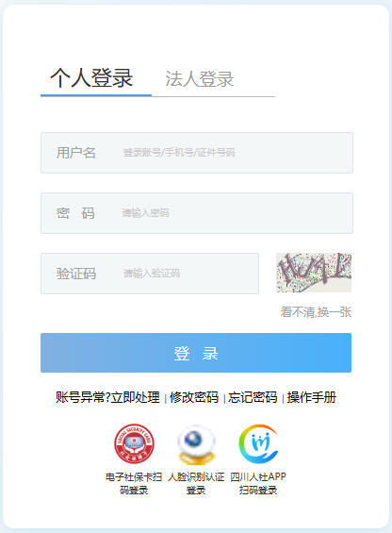The height and width of the screenshot is (533, 392).
Task: Open the 操作手册 link
Action: tap(312, 397)
